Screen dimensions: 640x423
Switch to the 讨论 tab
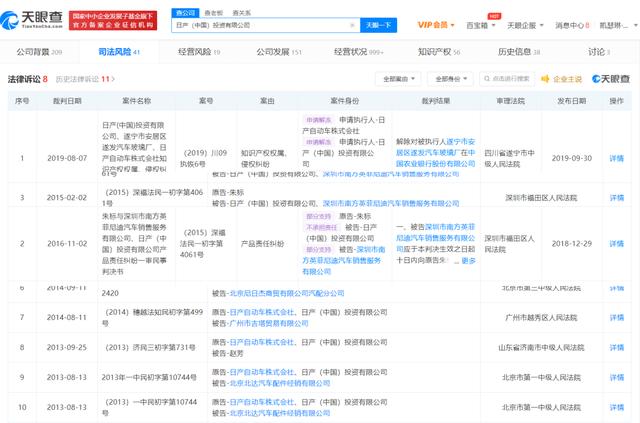(x=599, y=52)
